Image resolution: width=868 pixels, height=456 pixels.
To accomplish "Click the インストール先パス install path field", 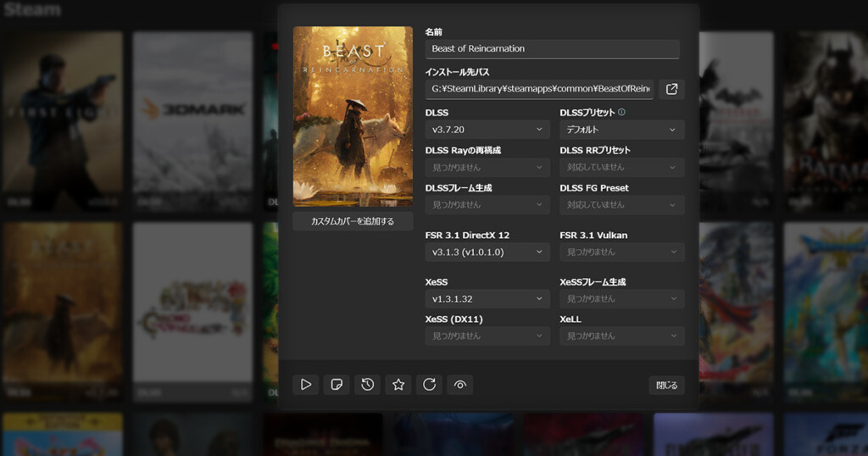I will pyautogui.click(x=539, y=89).
